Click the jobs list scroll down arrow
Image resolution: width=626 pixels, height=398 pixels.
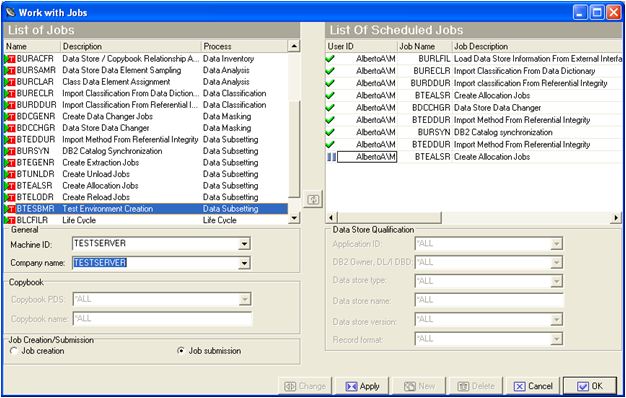294,218
